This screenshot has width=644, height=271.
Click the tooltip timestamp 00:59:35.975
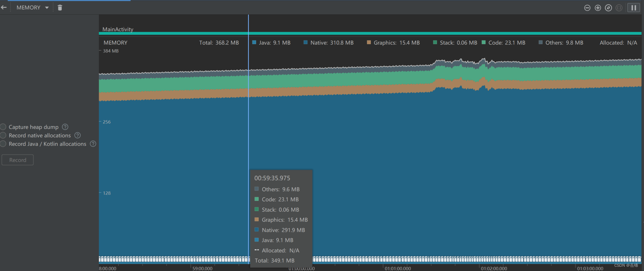coord(272,178)
